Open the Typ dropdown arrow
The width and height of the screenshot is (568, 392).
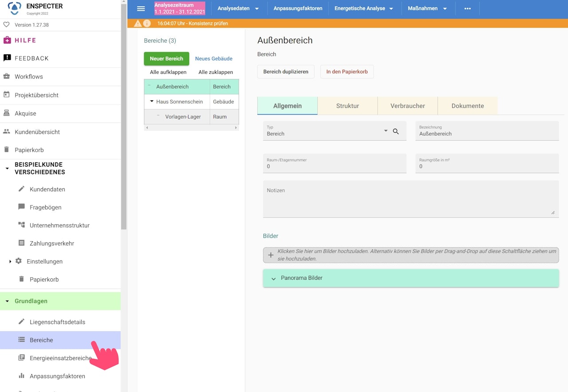pos(386,131)
